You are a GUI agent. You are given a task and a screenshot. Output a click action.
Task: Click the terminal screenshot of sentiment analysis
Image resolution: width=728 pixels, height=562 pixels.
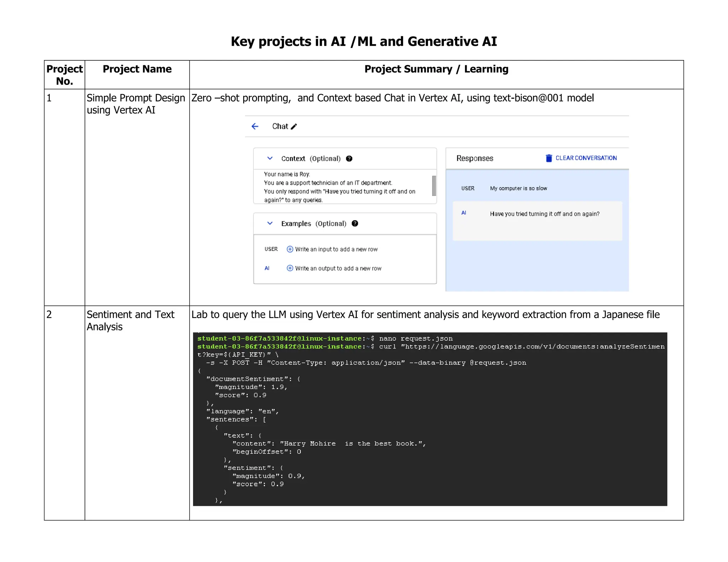click(430, 419)
